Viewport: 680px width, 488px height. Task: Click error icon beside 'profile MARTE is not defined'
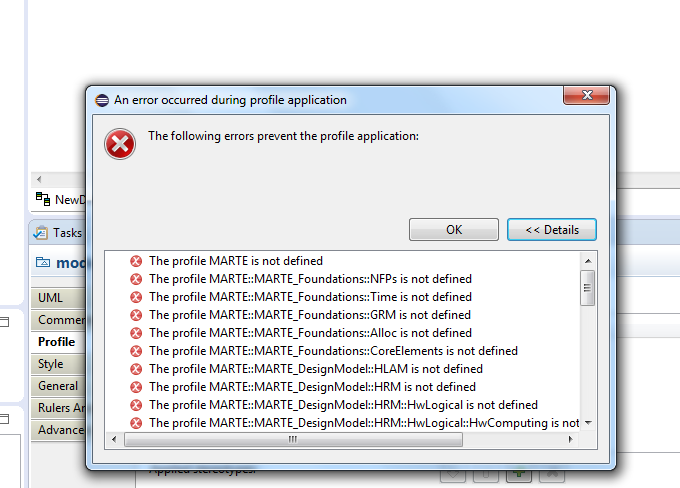coord(136,261)
